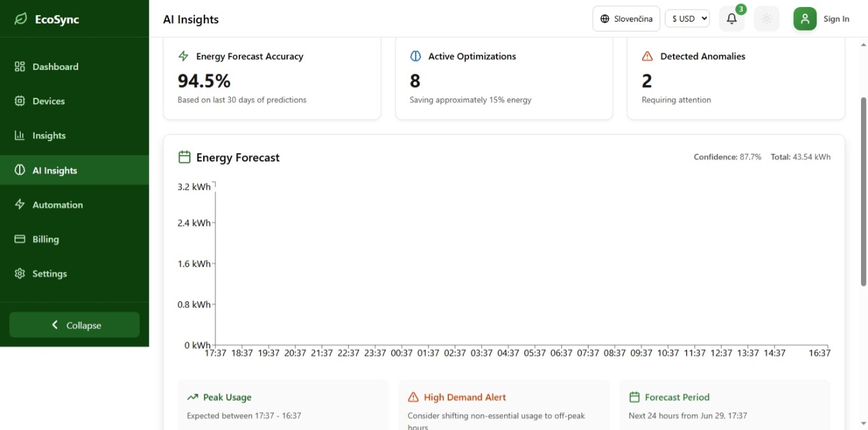Screen dimensions: 868x430
Task: Click the Sign In link
Action: [x=836, y=19]
